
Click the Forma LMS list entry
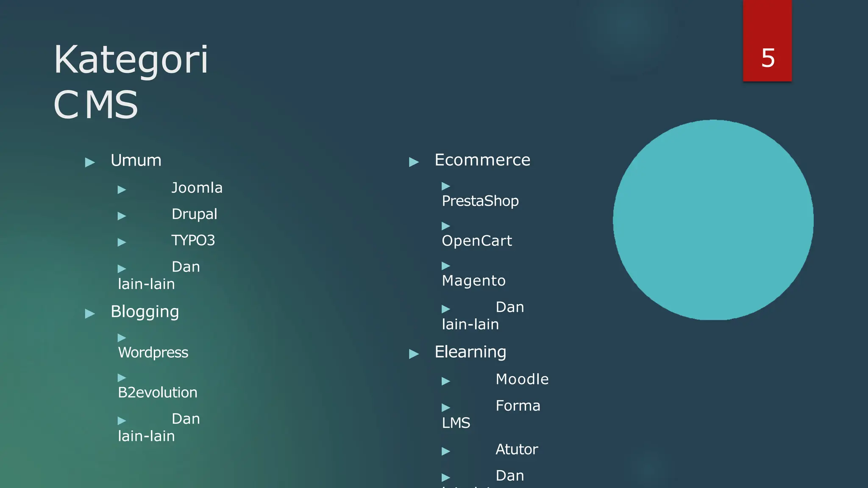pyautogui.click(x=491, y=414)
